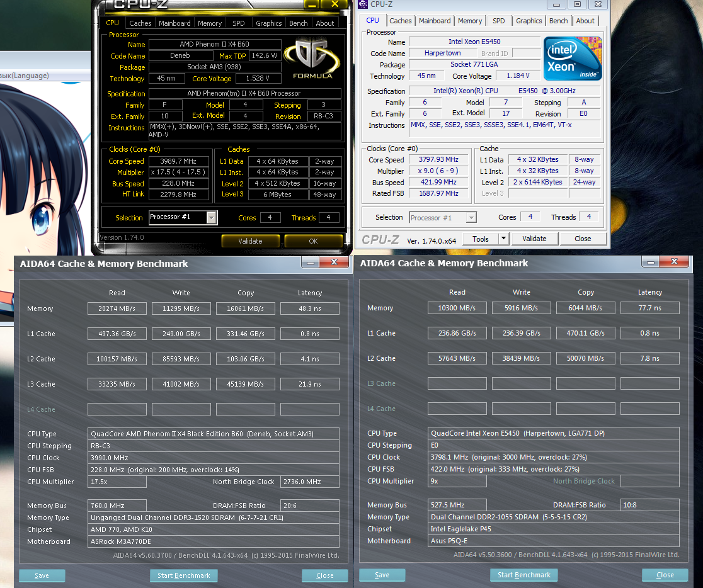Click Close button in right CPU-Z footer
Viewport: 703px width, 588px height.
pyautogui.click(x=583, y=239)
